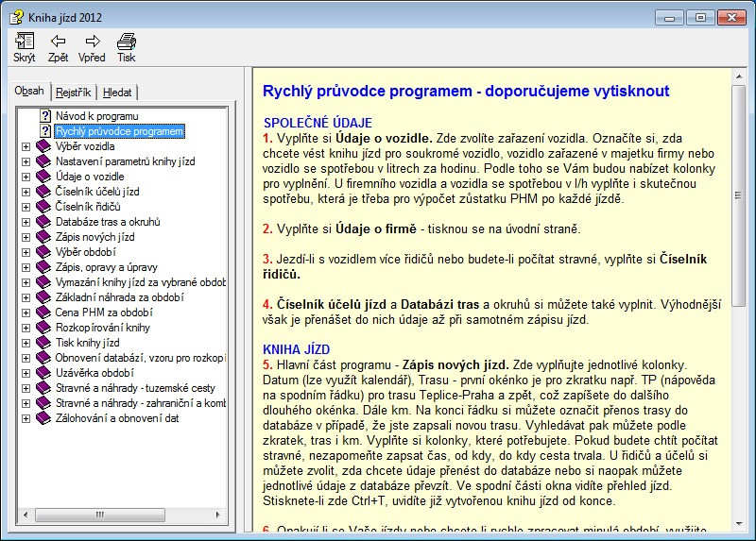
Task: Click the book icon beside Údaje o vozidle
Action: [43, 177]
